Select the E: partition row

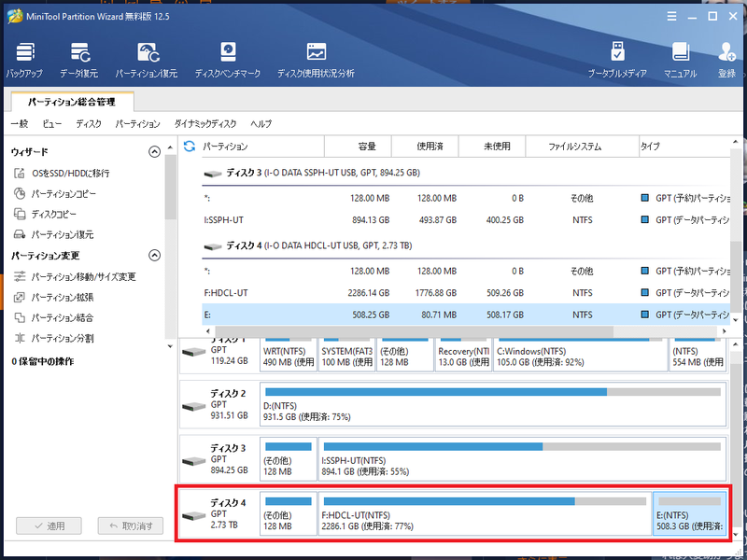tap(466, 315)
